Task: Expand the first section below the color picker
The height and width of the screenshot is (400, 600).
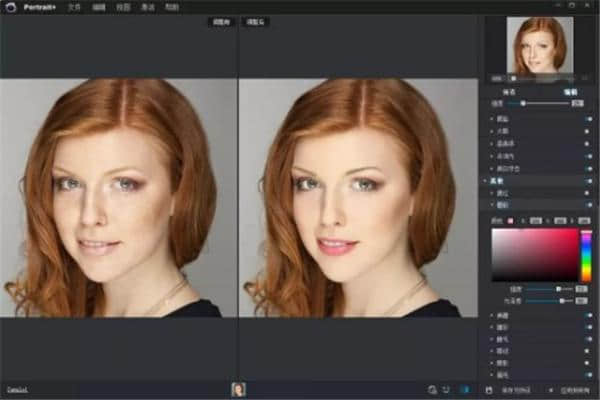Action: pos(490,315)
